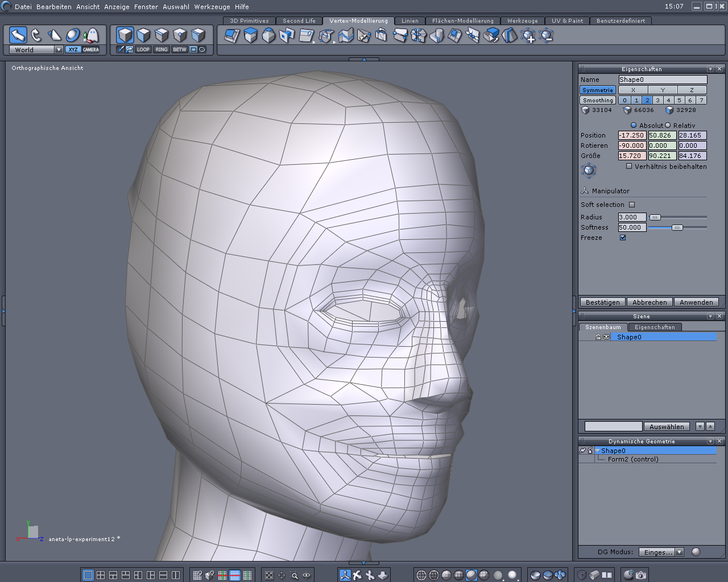Activate the LOOP selection button
The image size is (728, 582).
click(143, 49)
